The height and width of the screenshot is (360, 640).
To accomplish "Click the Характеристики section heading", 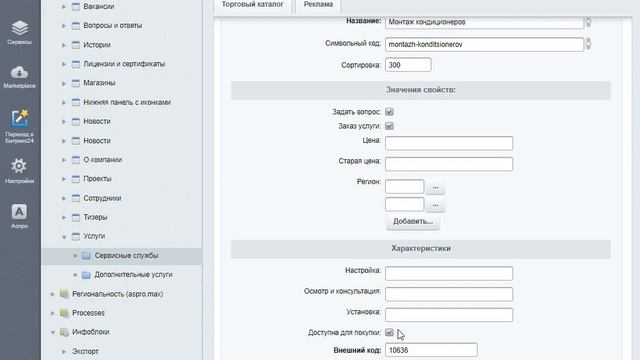I will 421,249.
